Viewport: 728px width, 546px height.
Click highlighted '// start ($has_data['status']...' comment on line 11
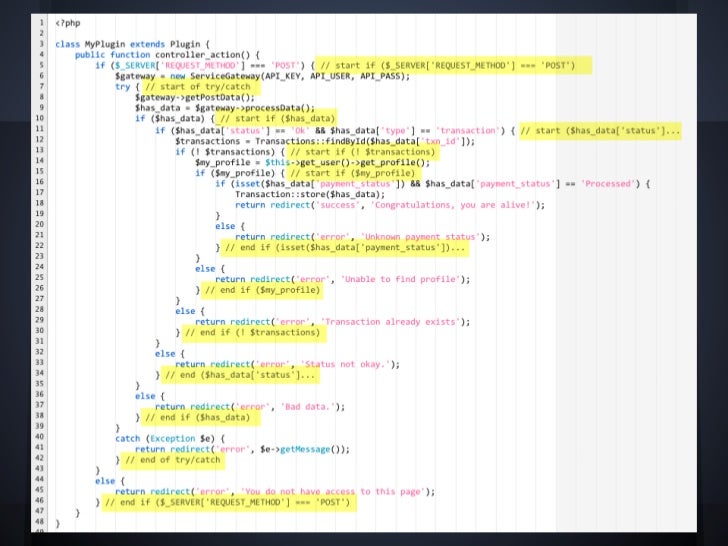[x=600, y=131]
